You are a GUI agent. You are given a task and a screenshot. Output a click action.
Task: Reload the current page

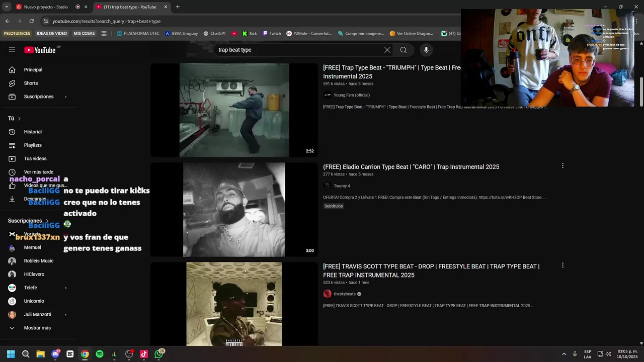click(x=31, y=21)
